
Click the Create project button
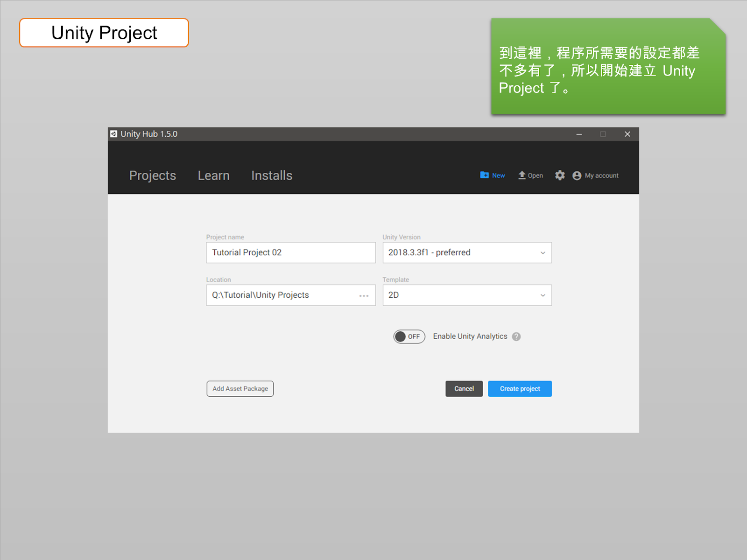(x=520, y=389)
